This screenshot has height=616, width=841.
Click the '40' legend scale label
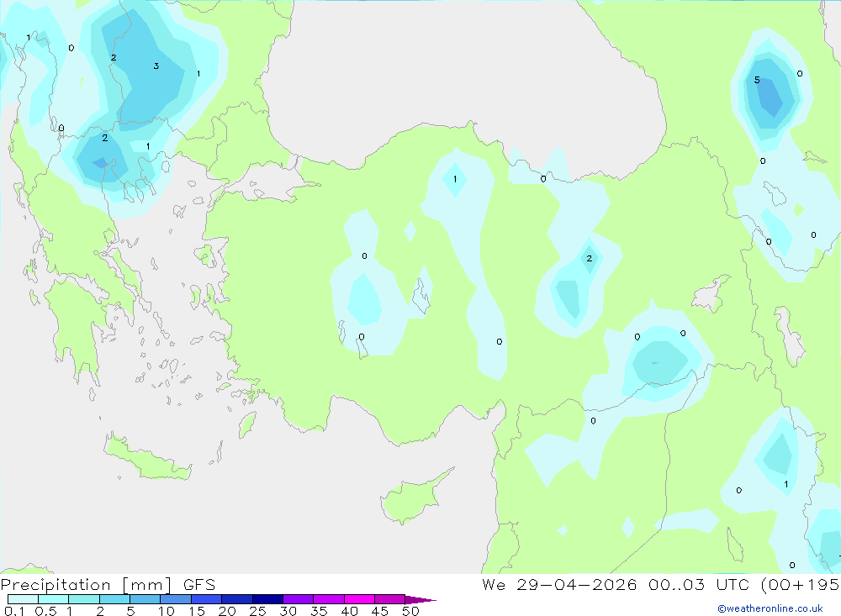pos(349,611)
